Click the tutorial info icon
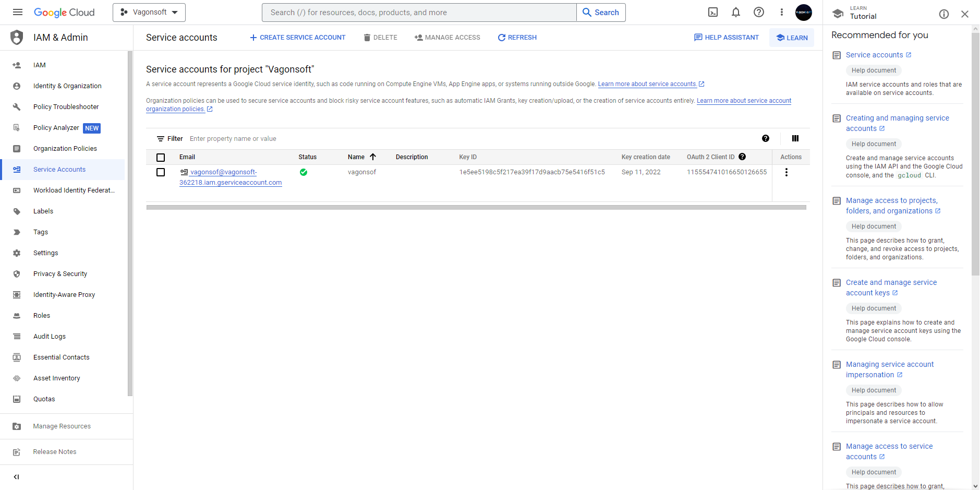980x490 pixels. (x=944, y=14)
